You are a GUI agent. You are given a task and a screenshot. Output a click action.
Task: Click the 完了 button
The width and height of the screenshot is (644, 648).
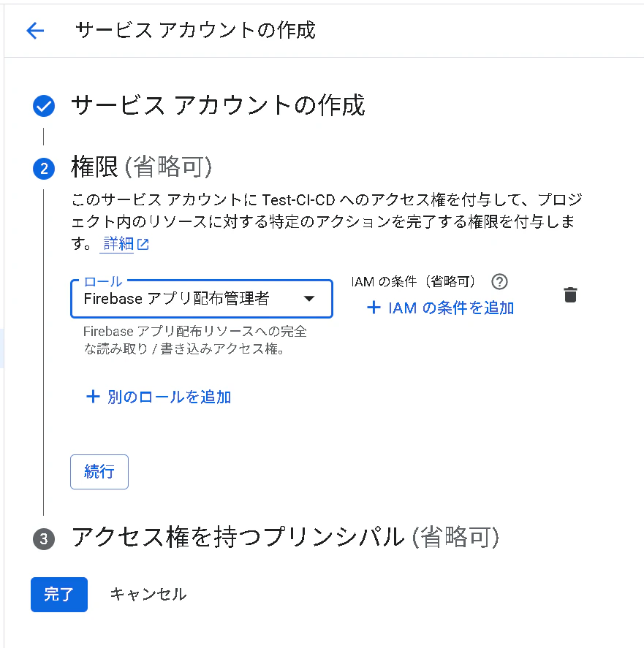[x=59, y=594]
